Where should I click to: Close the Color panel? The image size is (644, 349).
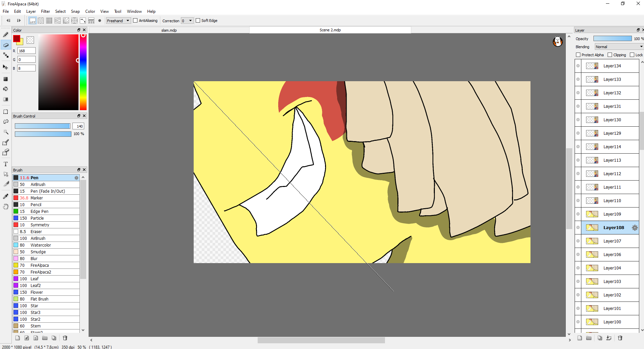coord(84,30)
